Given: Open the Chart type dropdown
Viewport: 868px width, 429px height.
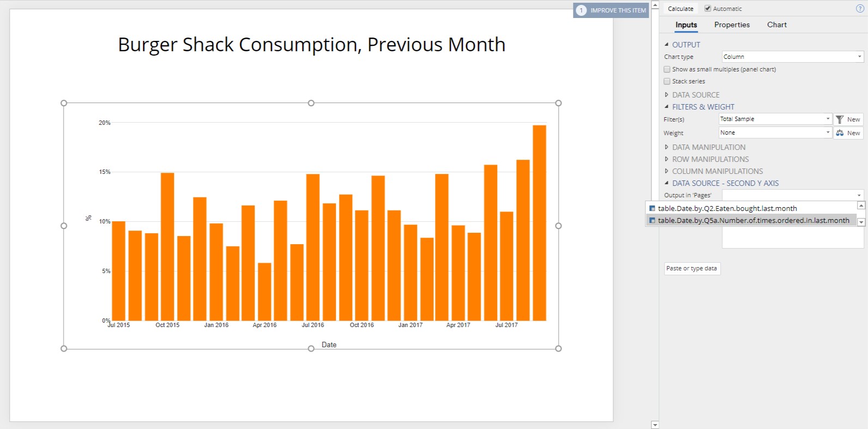Looking at the screenshot, I should click(x=793, y=57).
